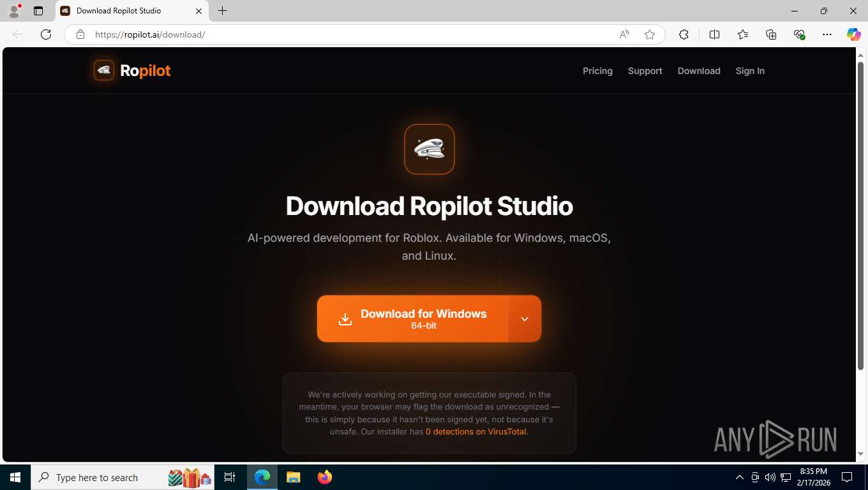Refresh the current page
The height and width of the screenshot is (490, 868).
(46, 34)
